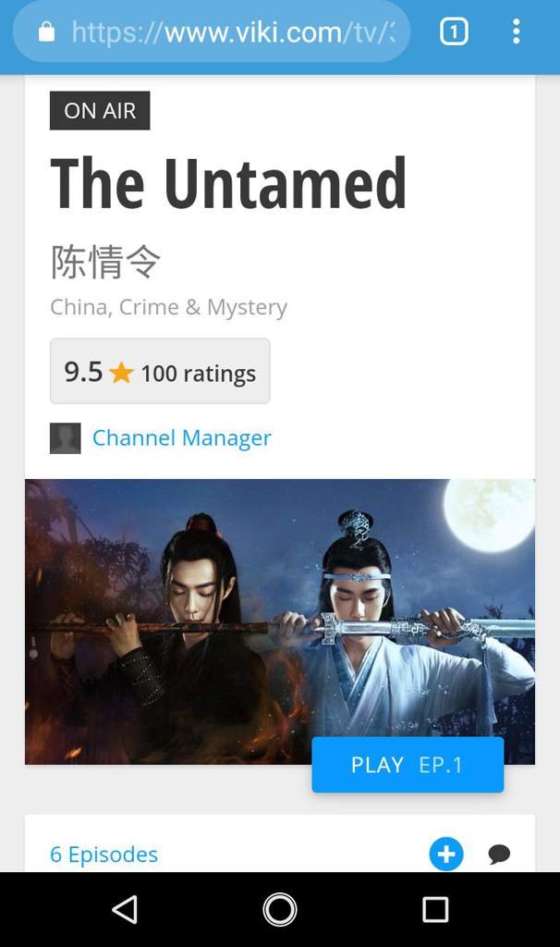The image size is (560, 947).
Task: Play episode 1 with PLAY EP.1 button
Action: coord(408,765)
